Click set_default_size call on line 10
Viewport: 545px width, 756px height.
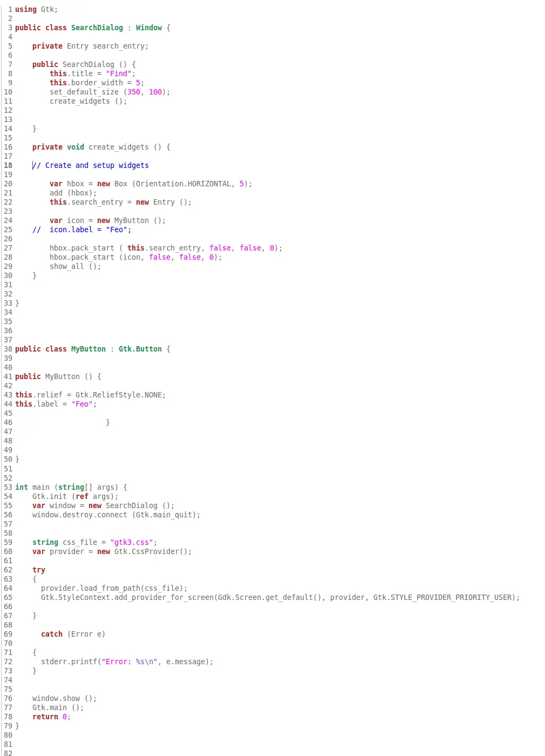tap(110, 92)
